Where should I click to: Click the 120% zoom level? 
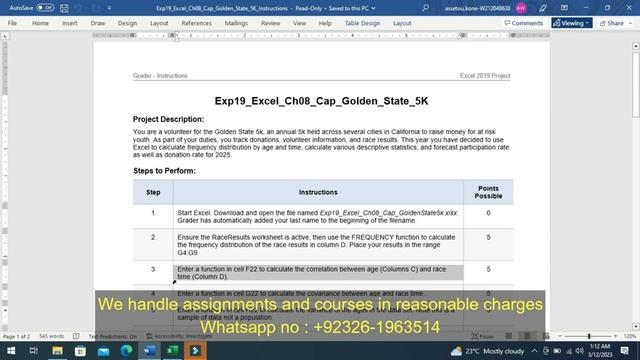click(630, 336)
